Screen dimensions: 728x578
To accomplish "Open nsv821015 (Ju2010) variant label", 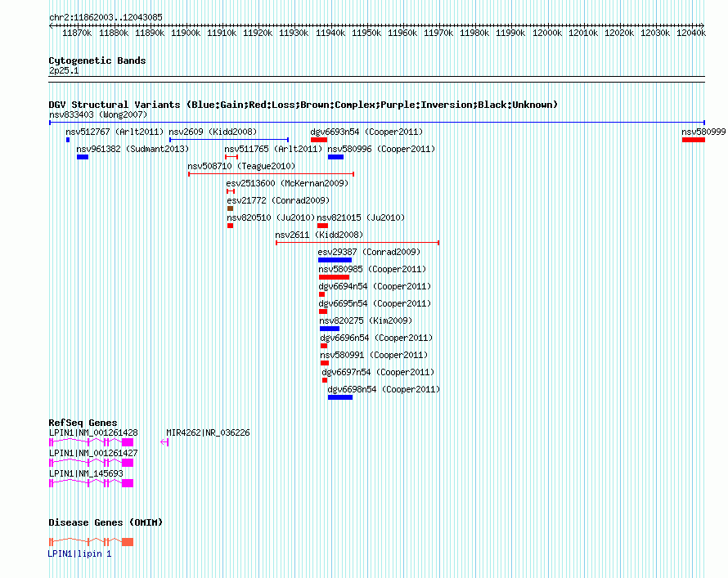I will click(361, 217).
